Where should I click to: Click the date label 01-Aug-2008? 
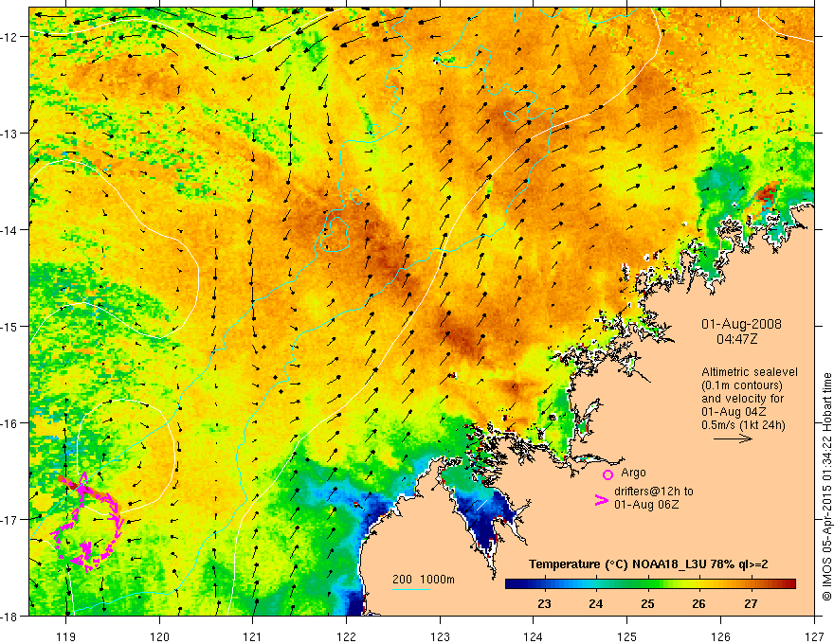[x=741, y=324]
